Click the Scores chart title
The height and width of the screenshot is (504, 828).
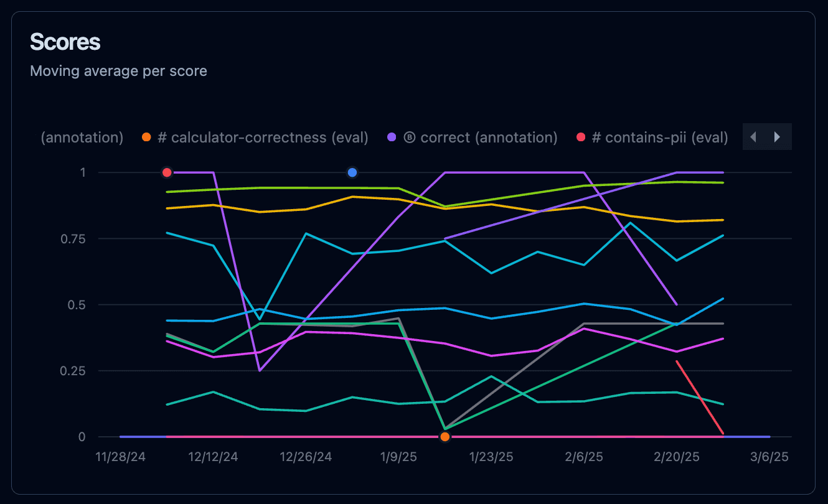65,42
